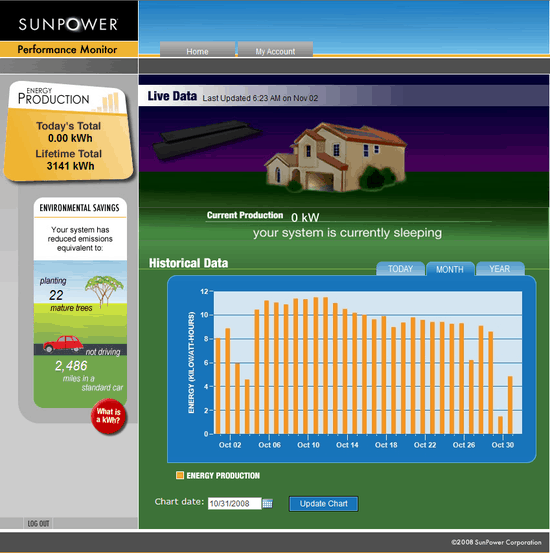Click the house illustration in Live Data
This screenshot has height=553, width=550.
(335, 157)
